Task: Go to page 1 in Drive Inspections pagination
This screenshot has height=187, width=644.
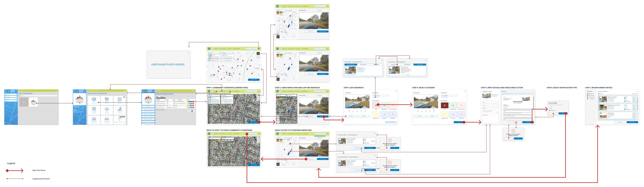Action: pos(192,111)
